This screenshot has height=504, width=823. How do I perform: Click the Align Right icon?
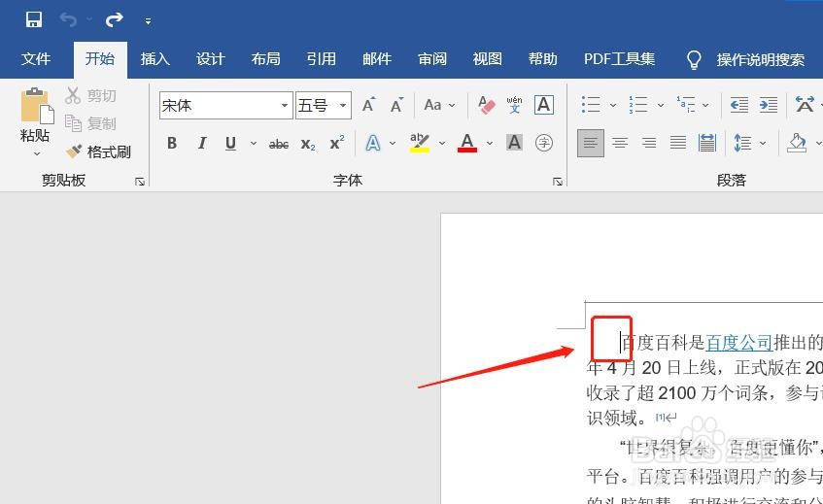pyautogui.click(x=649, y=143)
